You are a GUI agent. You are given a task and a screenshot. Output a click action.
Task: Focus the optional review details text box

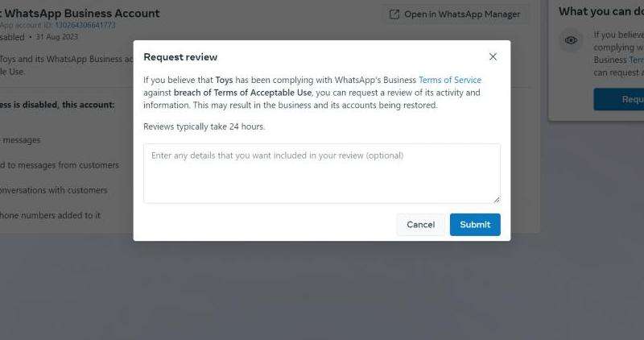(x=322, y=173)
